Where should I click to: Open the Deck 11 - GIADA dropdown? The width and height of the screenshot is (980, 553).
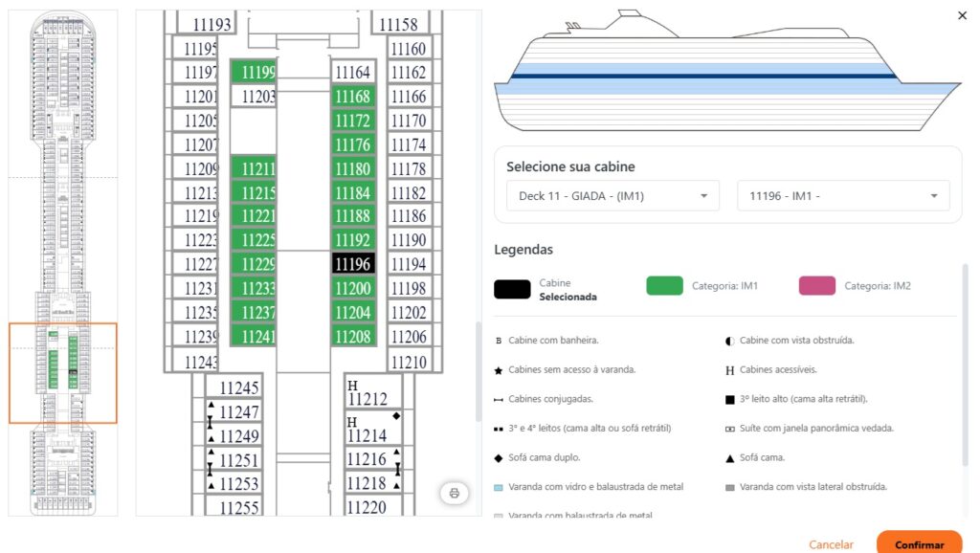612,196
